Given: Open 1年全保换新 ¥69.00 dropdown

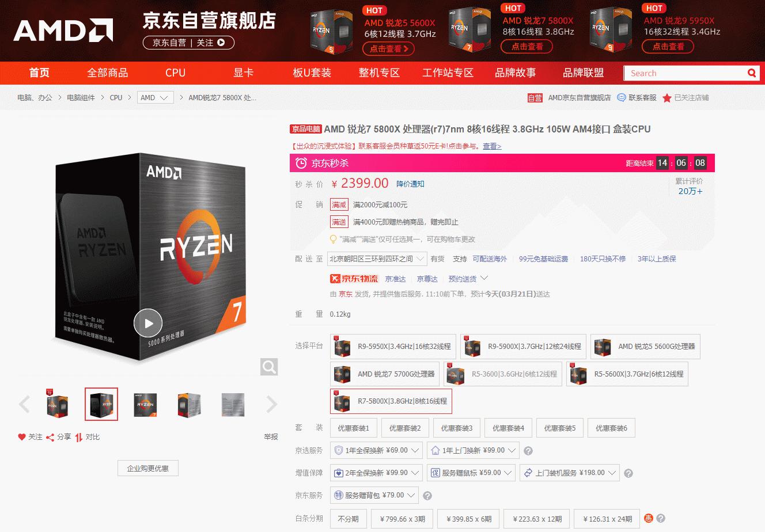Looking at the screenshot, I should point(376,450).
